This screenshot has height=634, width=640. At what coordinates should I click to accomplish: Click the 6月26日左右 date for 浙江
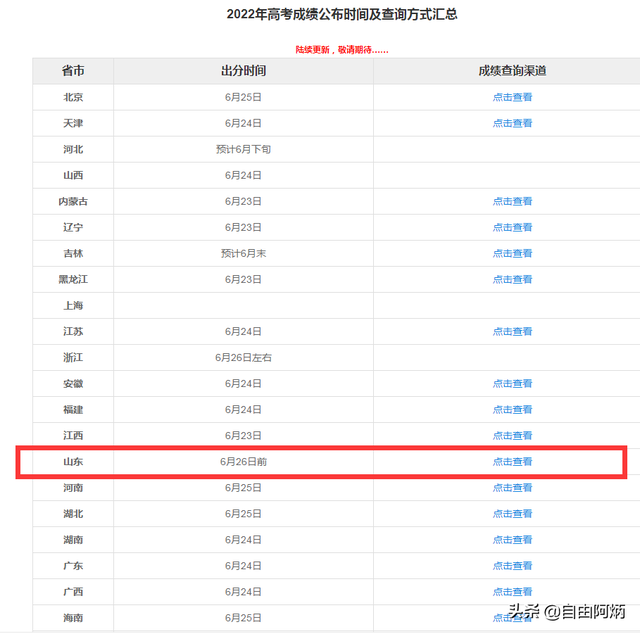point(243,358)
